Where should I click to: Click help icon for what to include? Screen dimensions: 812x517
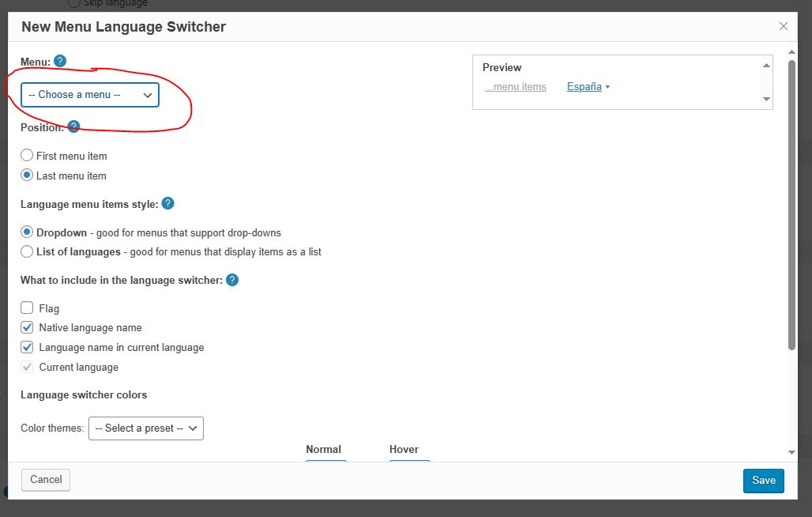[232, 280]
